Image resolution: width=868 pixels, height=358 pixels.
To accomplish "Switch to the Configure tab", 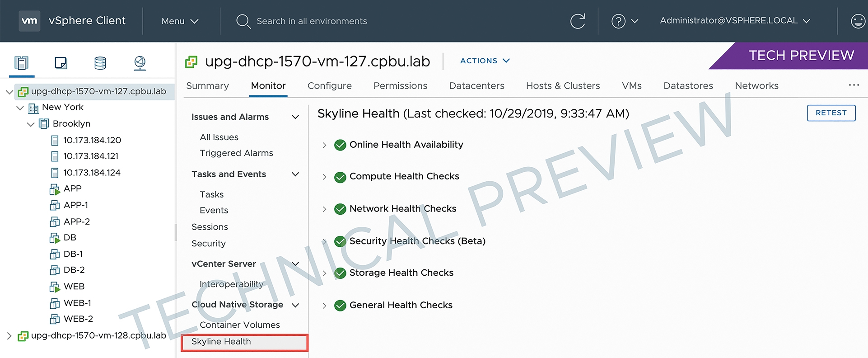I will pos(330,86).
